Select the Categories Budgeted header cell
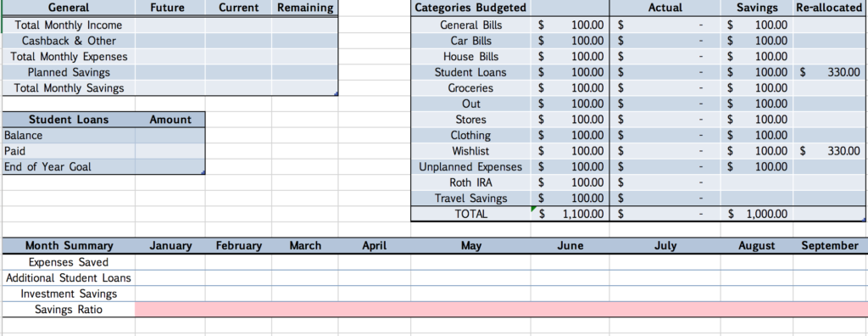868x336 pixels. (x=470, y=8)
